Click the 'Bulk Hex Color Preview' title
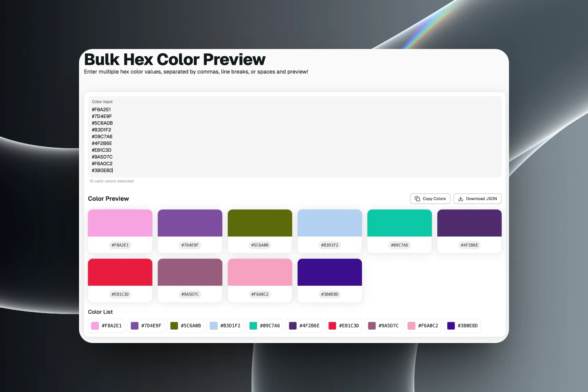Image resolution: width=588 pixels, height=392 pixels. click(x=175, y=59)
